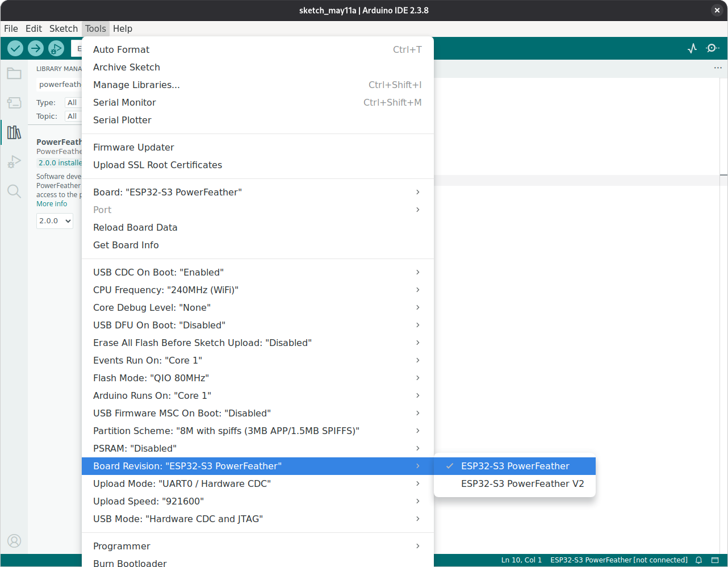Select ESP32-S3 PowerFeather board revision

pyautogui.click(x=514, y=466)
